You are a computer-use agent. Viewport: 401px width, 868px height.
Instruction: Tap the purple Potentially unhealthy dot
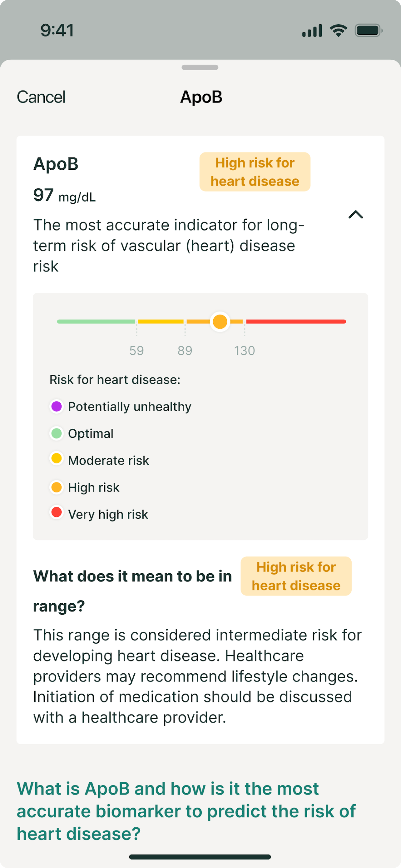click(x=57, y=407)
